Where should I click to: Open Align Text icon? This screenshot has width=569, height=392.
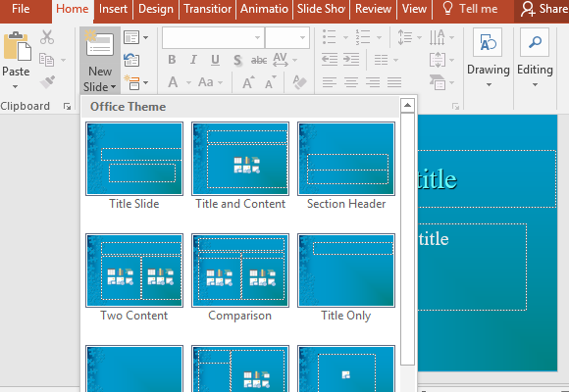(x=438, y=60)
